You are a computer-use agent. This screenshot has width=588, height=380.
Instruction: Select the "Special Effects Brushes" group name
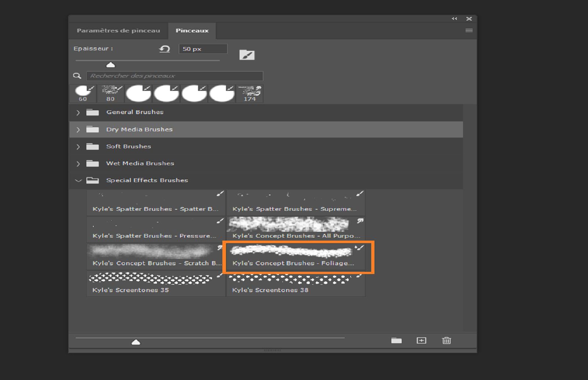(x=147, y=180)
